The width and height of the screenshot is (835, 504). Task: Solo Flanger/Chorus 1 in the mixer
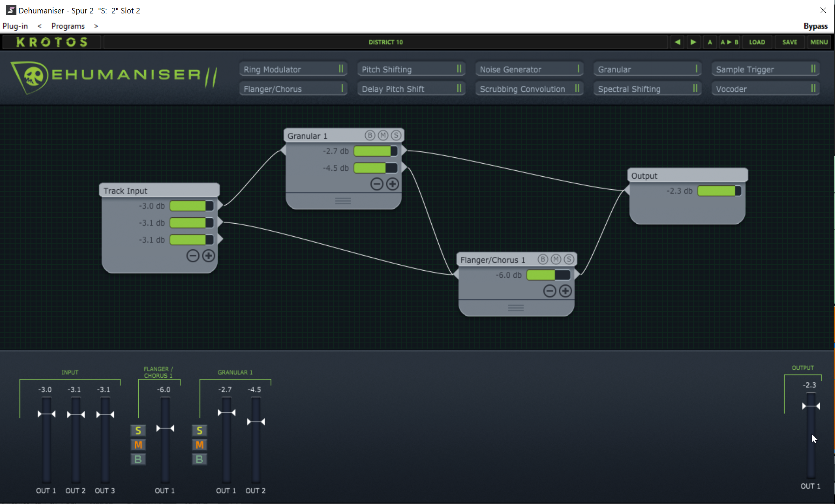pos(138,431)
